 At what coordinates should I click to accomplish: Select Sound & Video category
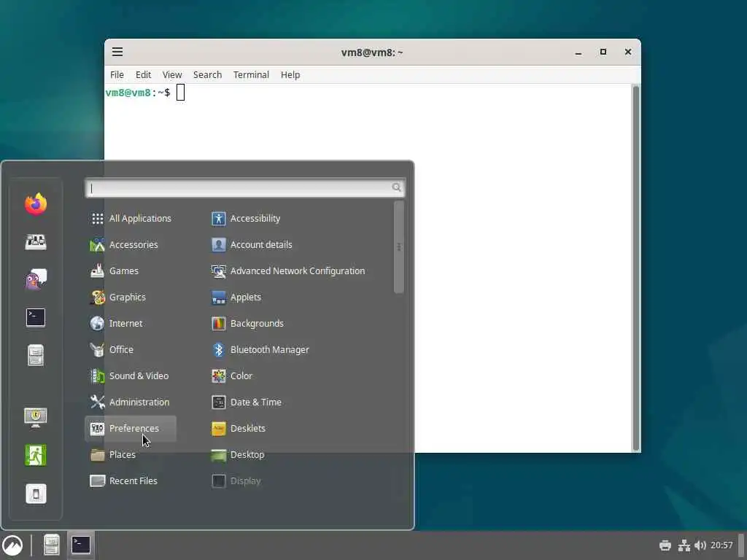click(131, 376)
